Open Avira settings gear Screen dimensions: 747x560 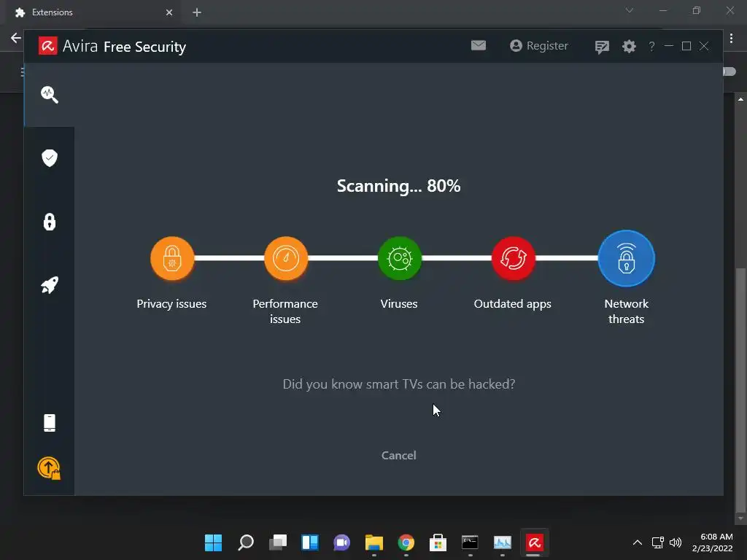click(x=629, y=46)
